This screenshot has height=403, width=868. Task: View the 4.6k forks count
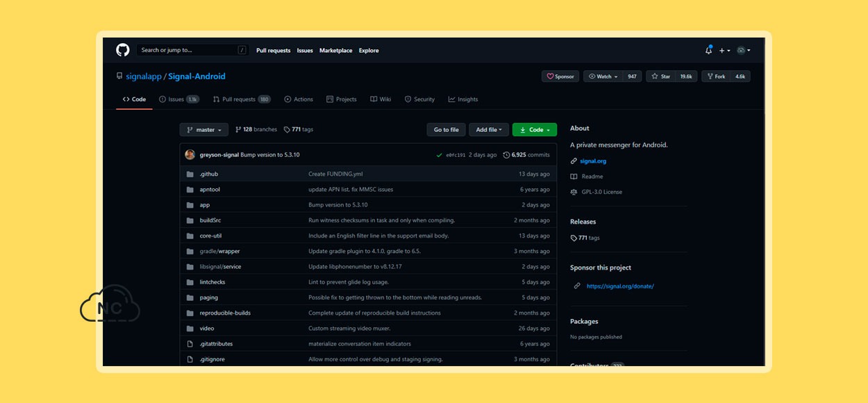point(740,76)
